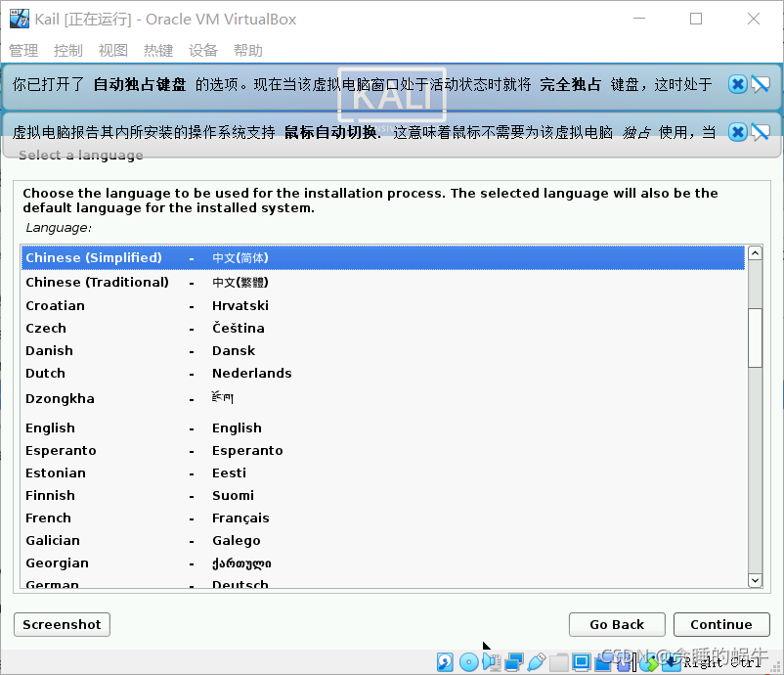Click the language list scroll down arrow

pos(755,580)
